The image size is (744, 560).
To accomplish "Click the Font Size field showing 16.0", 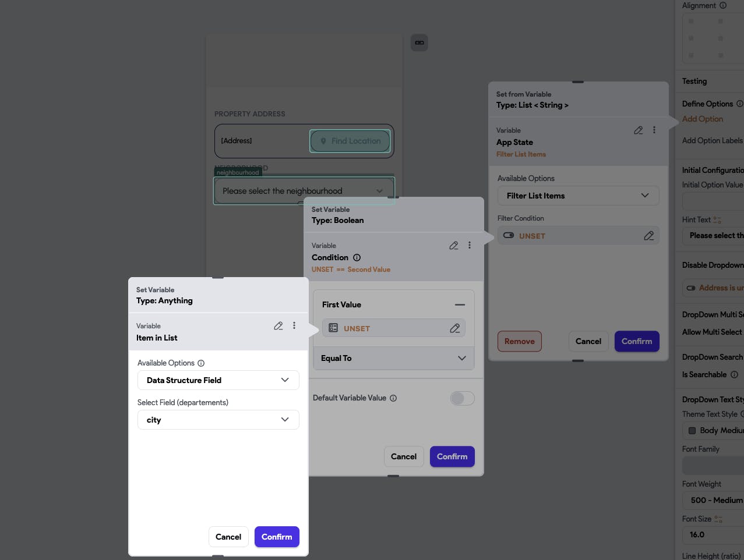I will (713, 534).
